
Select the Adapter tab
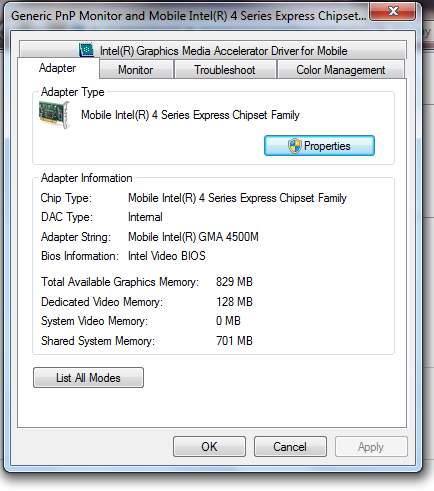[x=58, y=68]
